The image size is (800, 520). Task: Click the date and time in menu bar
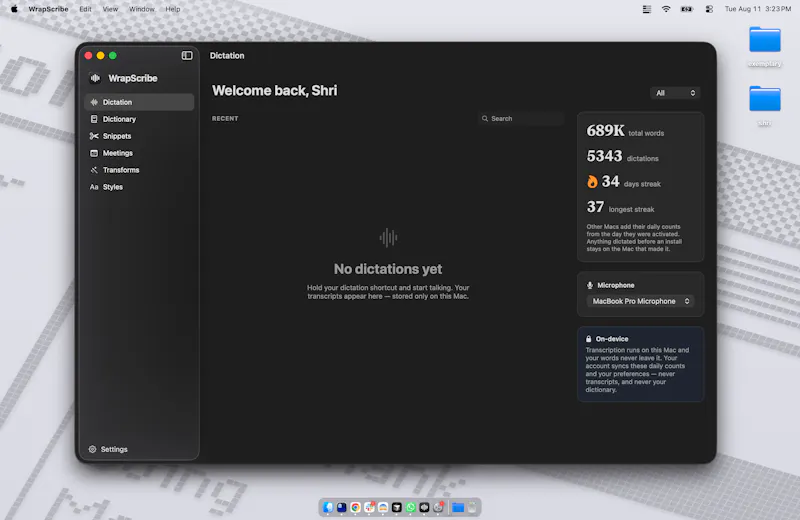[758, 9]
